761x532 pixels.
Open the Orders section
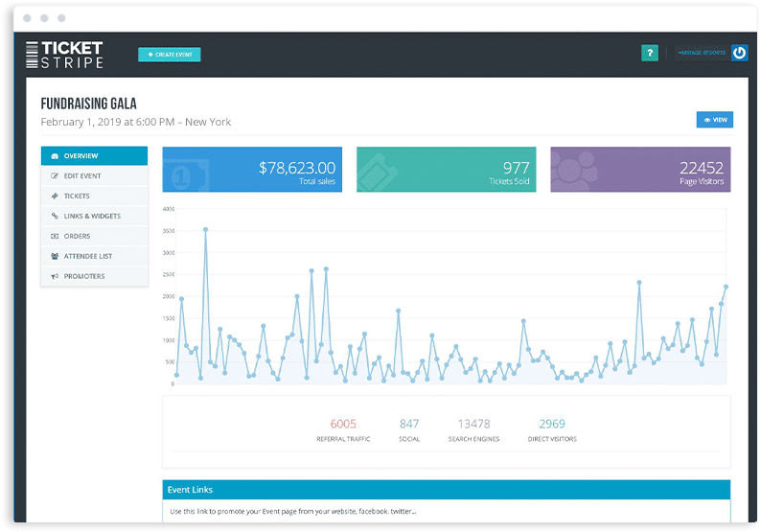pos(94,236)
